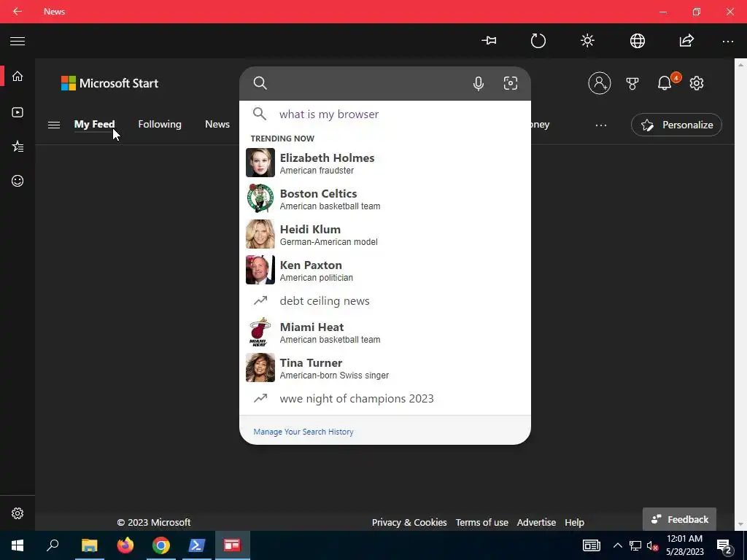Screen dimensions: 747x560
Task: Click the muted volume tray icon
Action: [x=652, y=546]
